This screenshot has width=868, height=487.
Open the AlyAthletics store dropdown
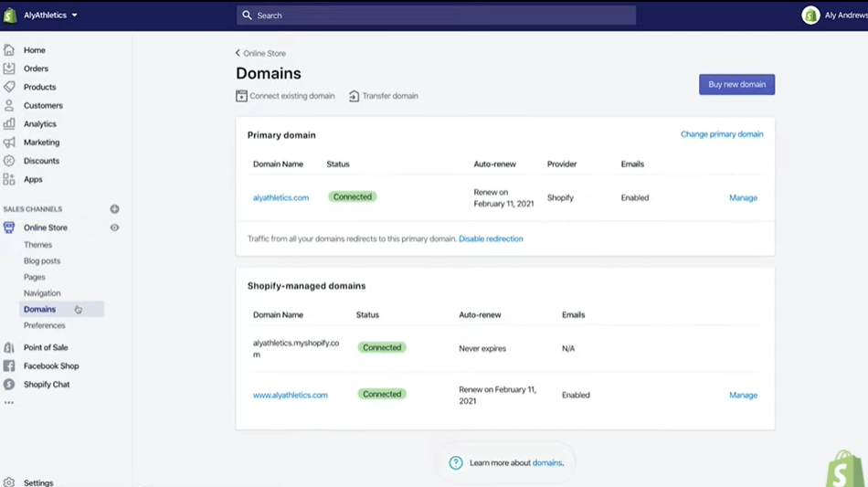50,15
